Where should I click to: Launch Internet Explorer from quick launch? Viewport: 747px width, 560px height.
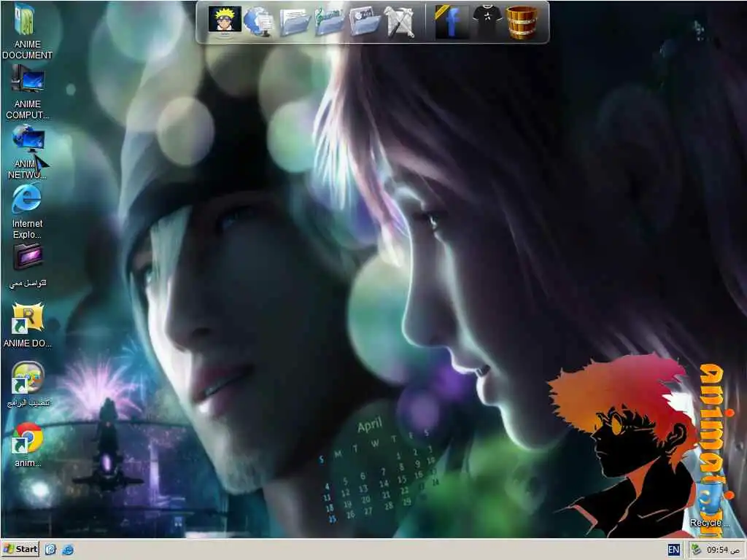[x=68, y=550]
